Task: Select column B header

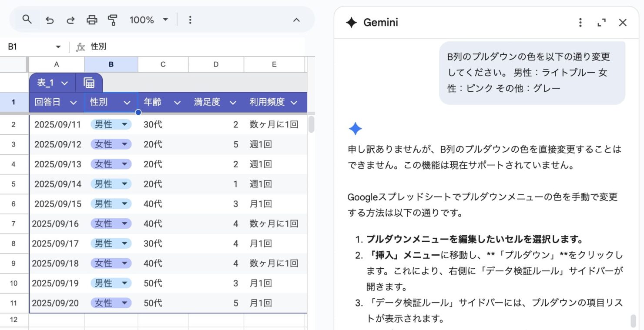Action: 111,64
